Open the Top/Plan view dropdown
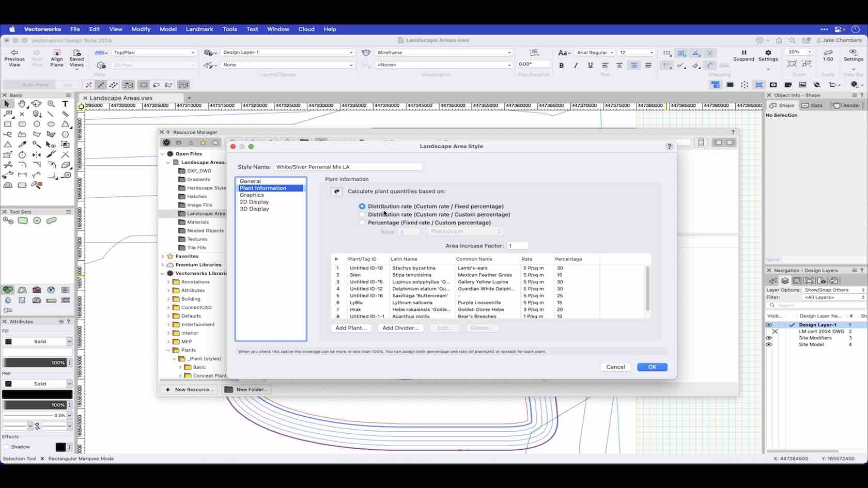This screenshot has width=868, height=488. coord(153,53)
